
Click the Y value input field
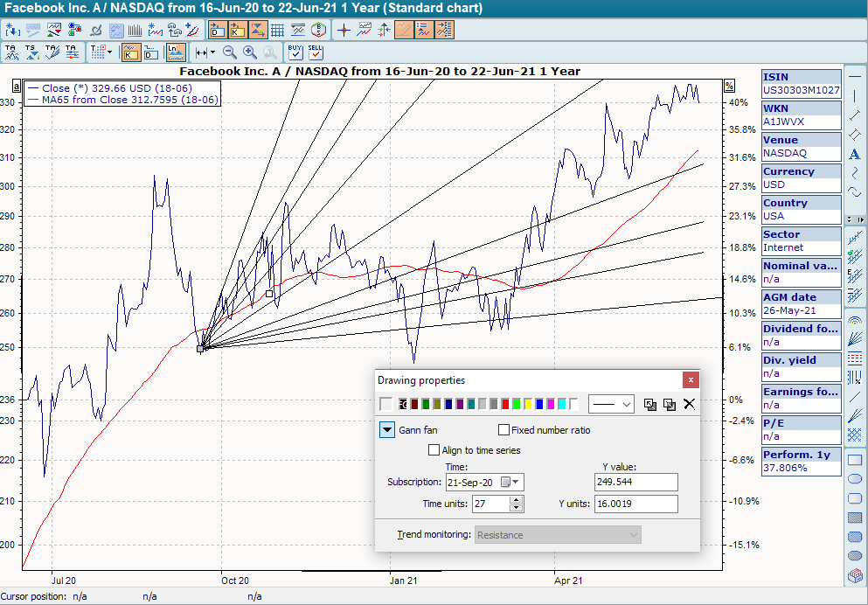pos(635,483)
